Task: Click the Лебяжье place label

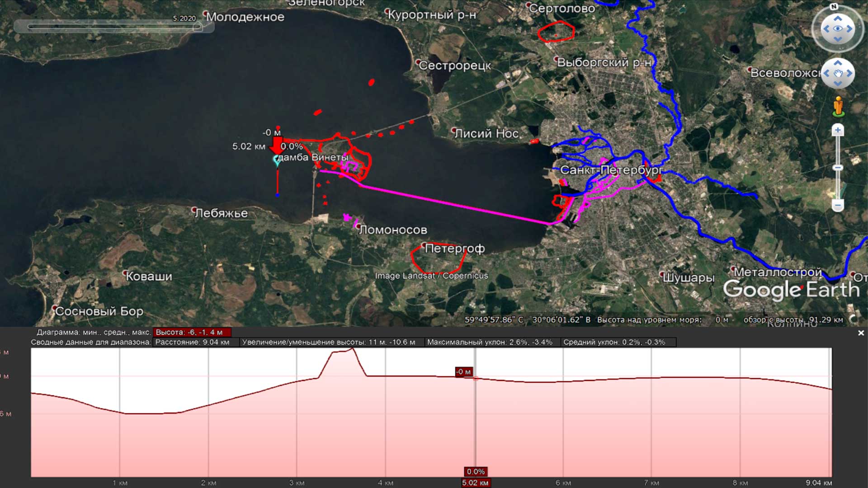Action: point(221,213)
